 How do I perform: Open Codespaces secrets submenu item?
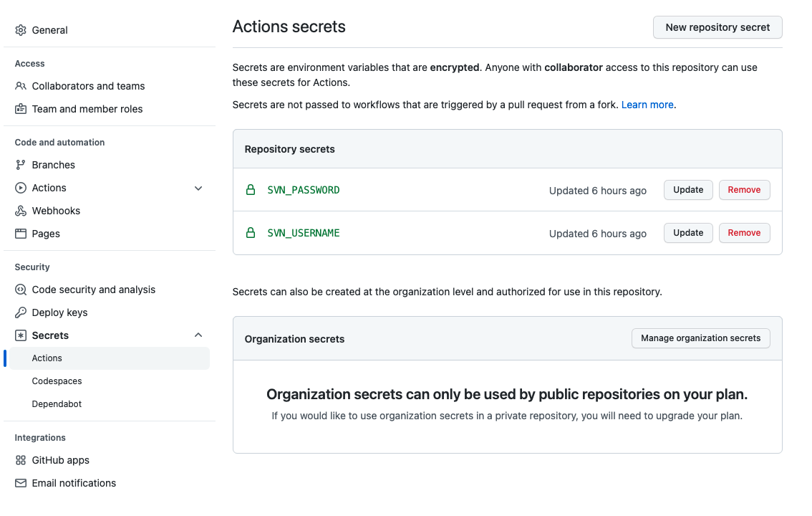click(57, 381)
